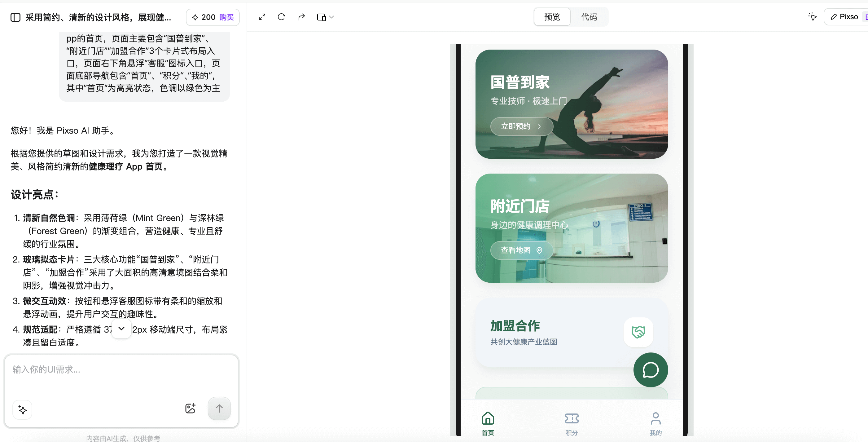Screen dimensions: 868x442
Task: Collapse the left sidebar panel
Action: point(15,17)
